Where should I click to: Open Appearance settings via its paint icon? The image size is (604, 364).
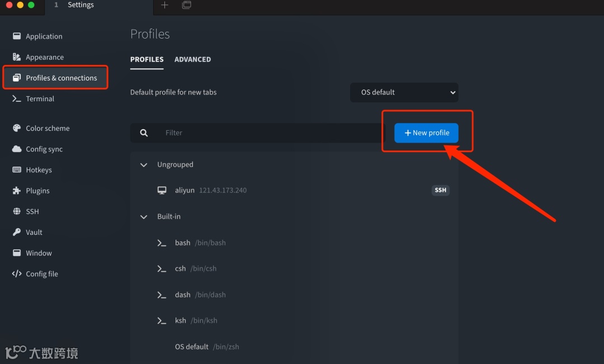tap(17, 57)
